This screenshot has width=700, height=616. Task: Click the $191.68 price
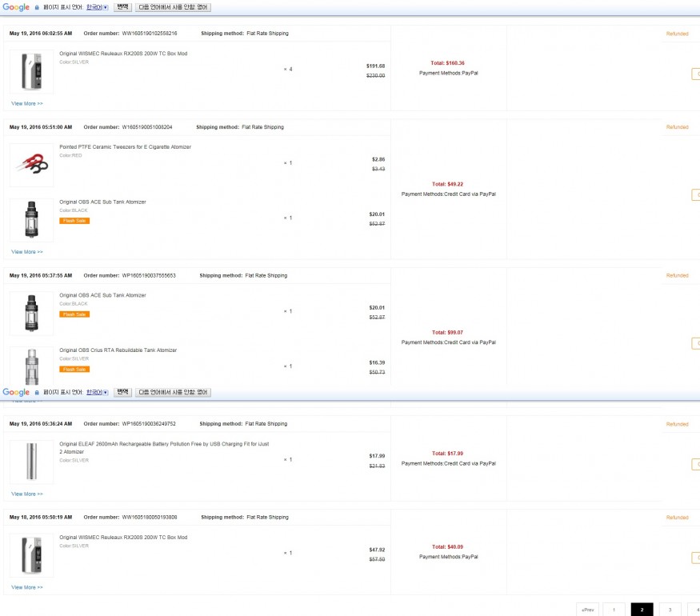click(x=375, y=66)
